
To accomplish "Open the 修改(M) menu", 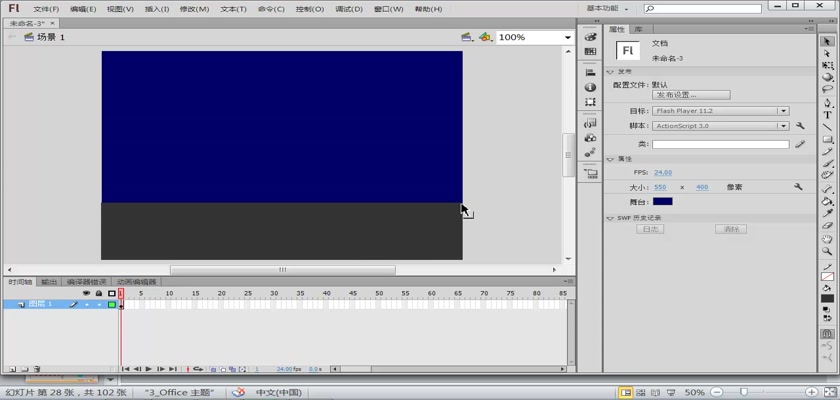I will pos(194,9).
